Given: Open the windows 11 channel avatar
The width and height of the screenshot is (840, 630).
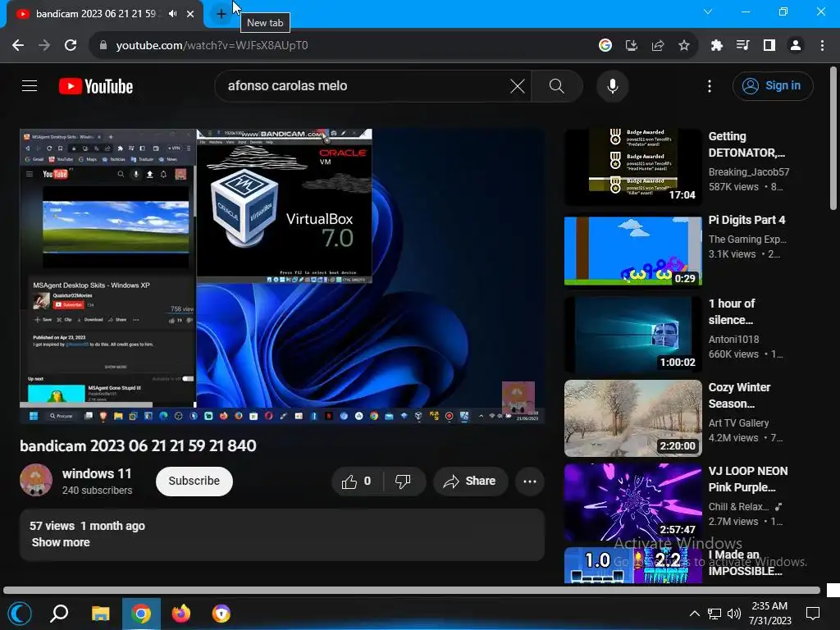Looking at the screenshot, I should pos(36,481).
